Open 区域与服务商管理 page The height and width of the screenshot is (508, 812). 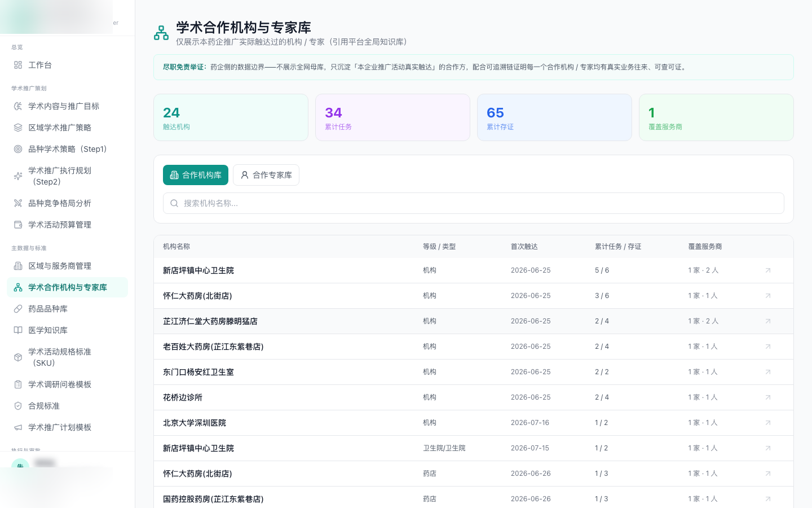[x=67, y=266]
